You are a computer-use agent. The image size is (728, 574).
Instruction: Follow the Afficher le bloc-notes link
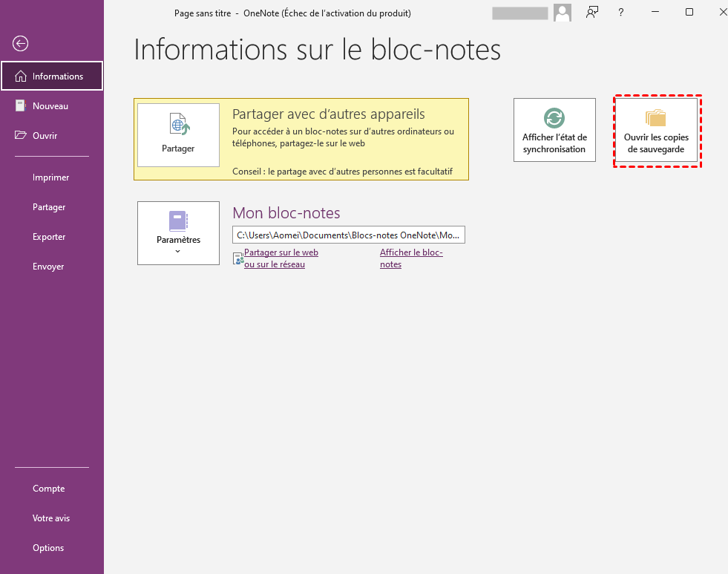pos(411,258)
